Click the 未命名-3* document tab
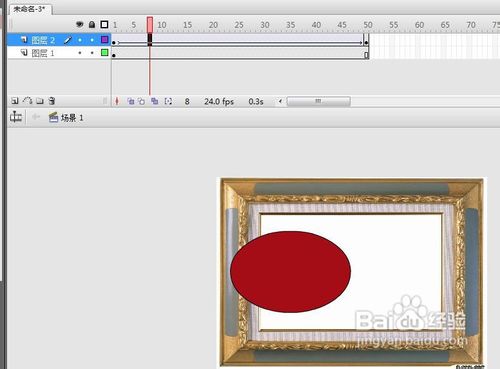This screenshot has width=500, height=369. (30, 9)
